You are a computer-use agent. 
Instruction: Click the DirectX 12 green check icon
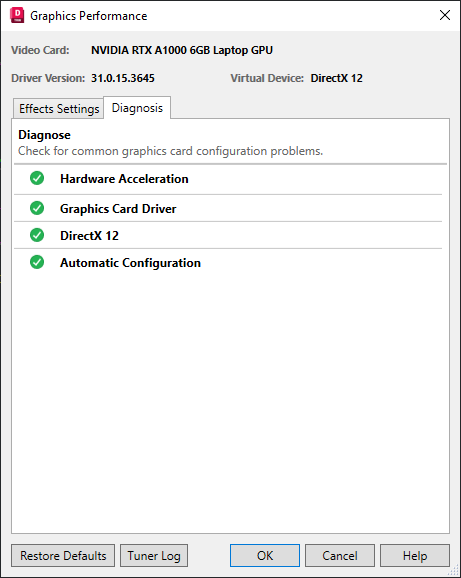click(x=37, y=235)
